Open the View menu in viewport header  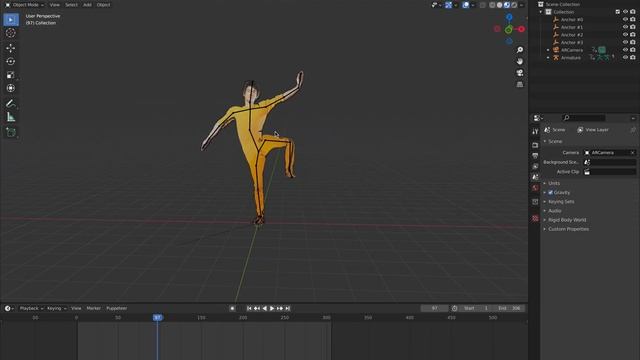54,5
